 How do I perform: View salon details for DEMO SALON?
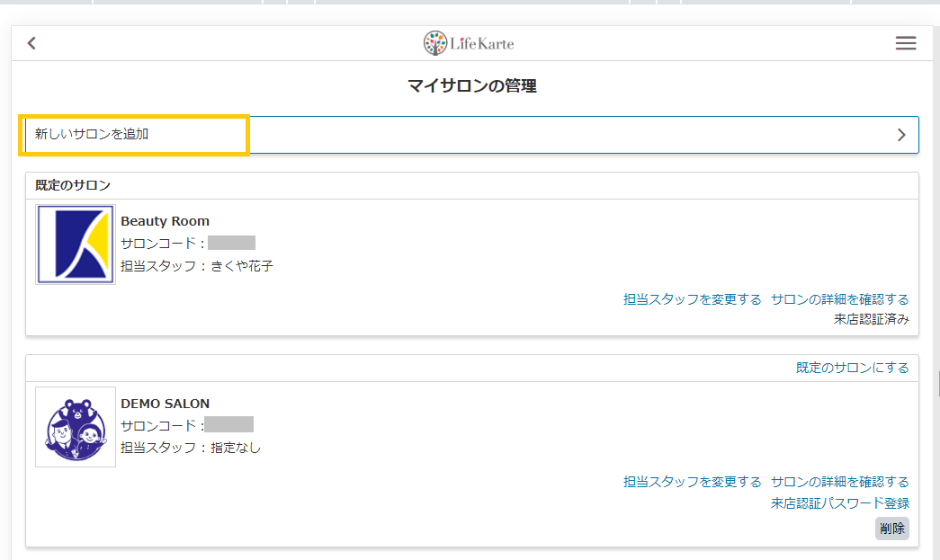click(x=840, y=482)
